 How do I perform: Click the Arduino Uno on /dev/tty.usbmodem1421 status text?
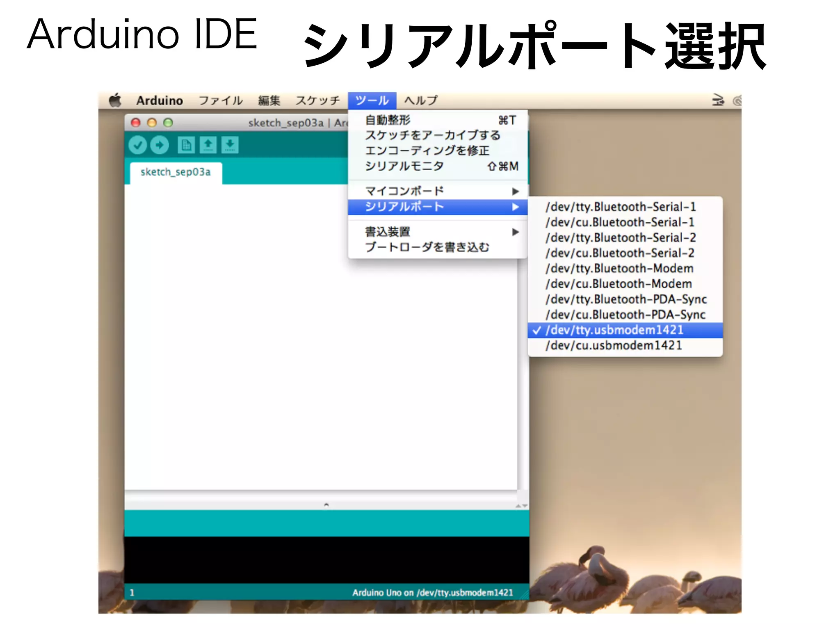(x=433, y=593)
